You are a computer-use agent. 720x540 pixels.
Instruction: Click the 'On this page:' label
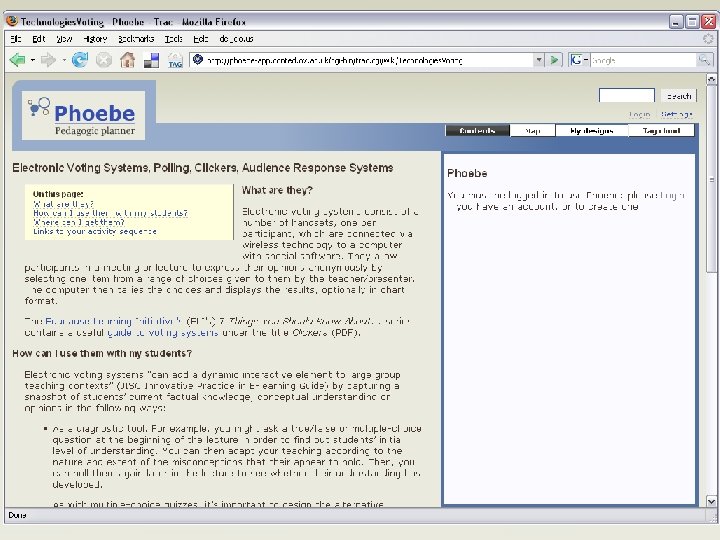point(58,194)
